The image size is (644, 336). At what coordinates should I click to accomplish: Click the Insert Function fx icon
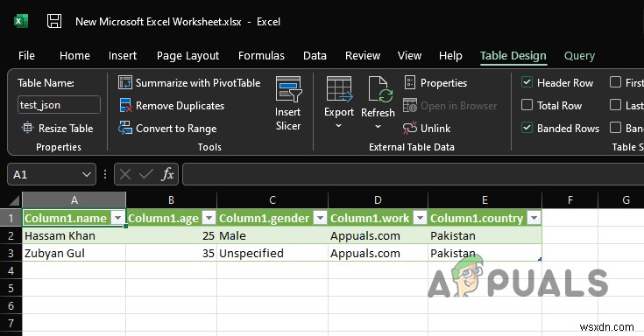click(x=167, y=174)
